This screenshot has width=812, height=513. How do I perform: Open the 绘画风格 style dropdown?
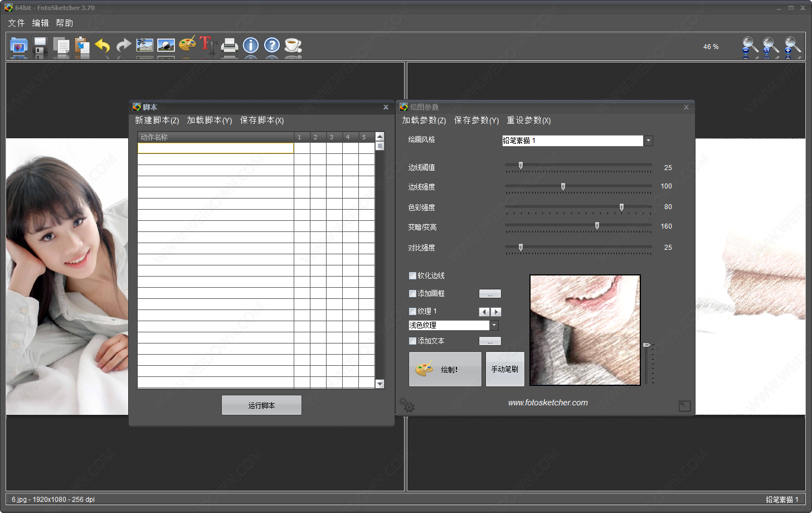click(x=648, y=141)
